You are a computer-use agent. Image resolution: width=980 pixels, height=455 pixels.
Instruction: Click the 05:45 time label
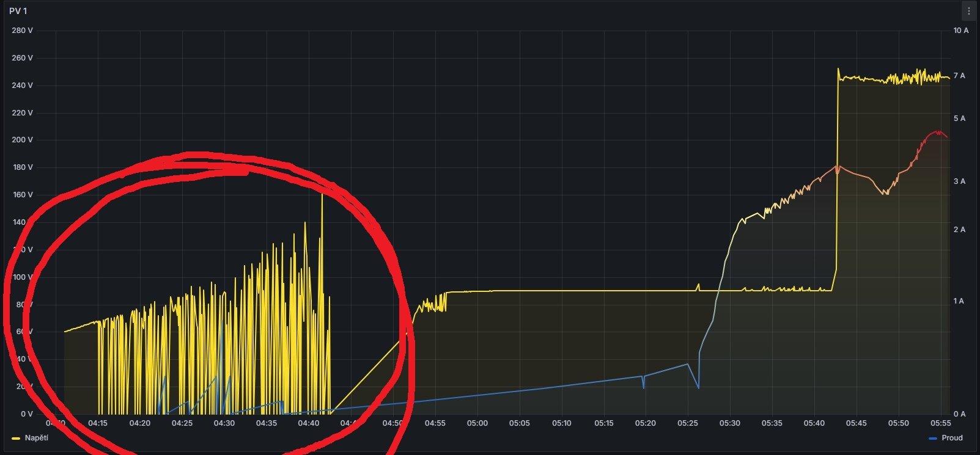(x=857, y=423)
